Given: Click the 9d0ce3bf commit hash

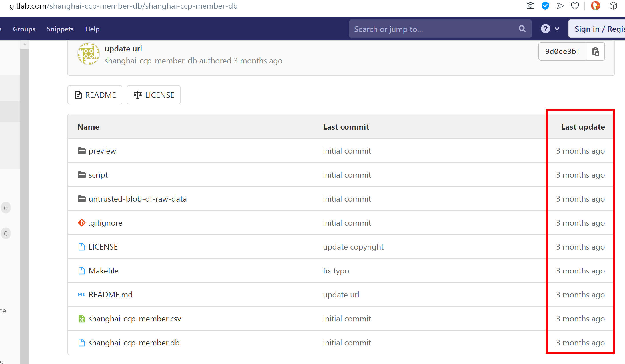Looking at the screenshot, I should pyautogui.click(x=563, y=51).
